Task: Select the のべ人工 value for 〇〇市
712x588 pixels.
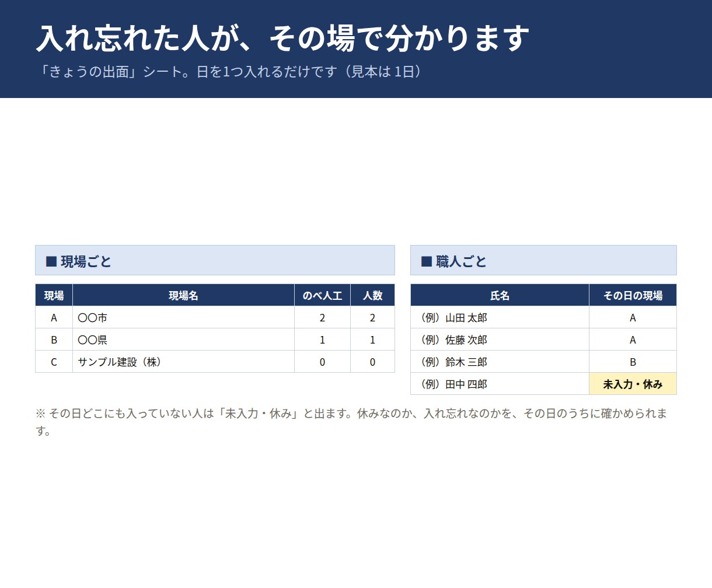Action: click(x=322, y=317)
